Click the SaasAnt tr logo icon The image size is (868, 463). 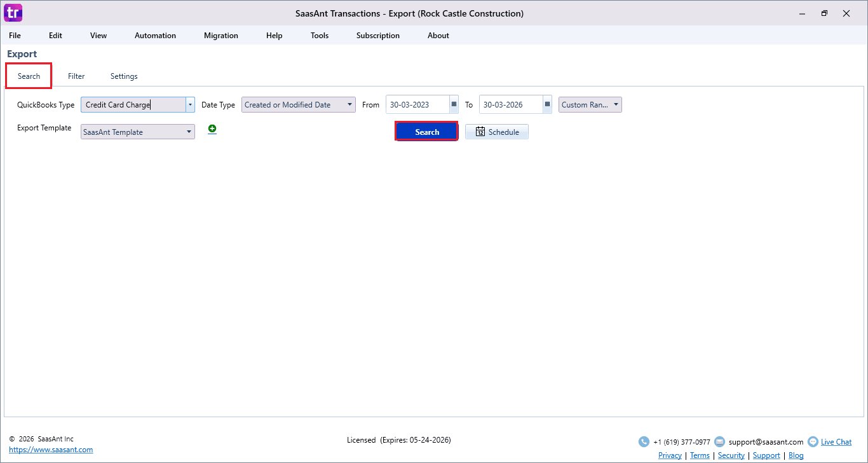click(x=13, y=13)
